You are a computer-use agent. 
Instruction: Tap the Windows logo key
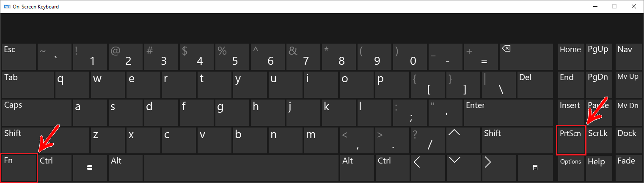(90, 168)
